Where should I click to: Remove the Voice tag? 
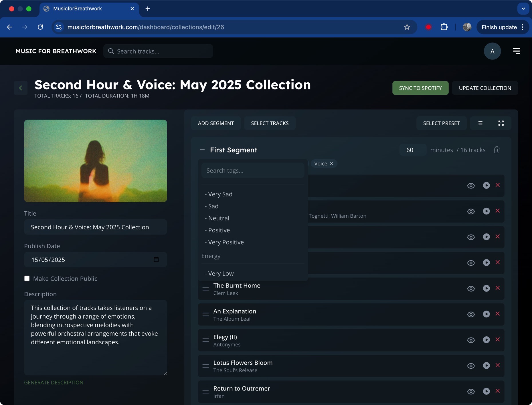331,164
